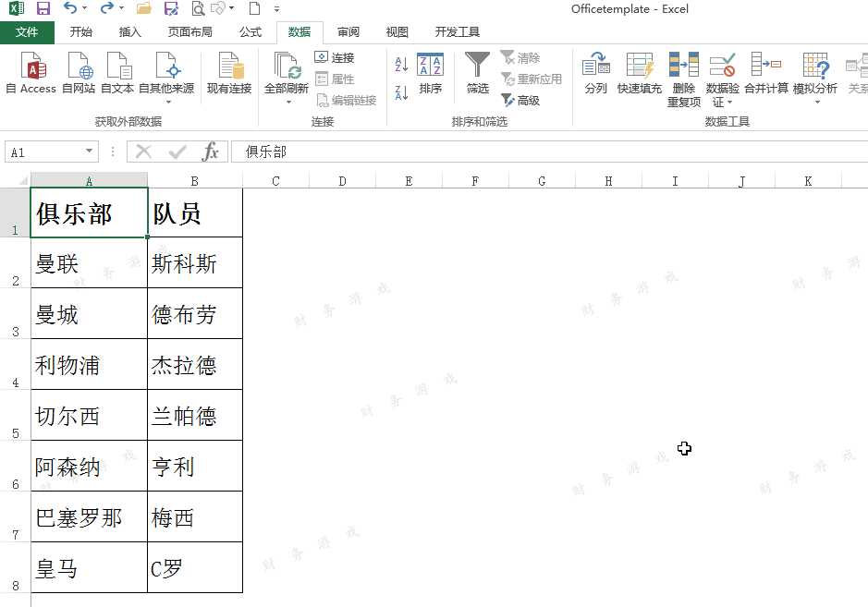
Task: Click the Redo arrow icon
Action: point(107,8)
